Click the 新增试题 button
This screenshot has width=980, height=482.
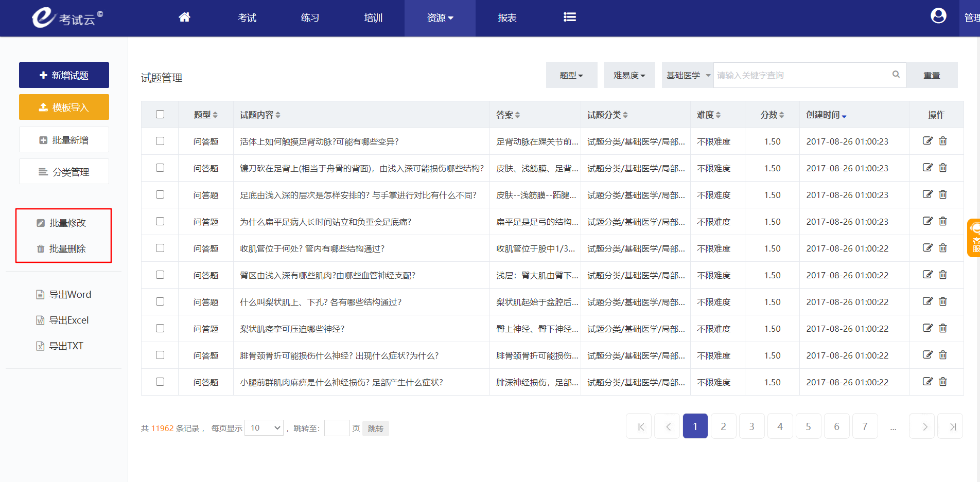(x=64, y=75)
